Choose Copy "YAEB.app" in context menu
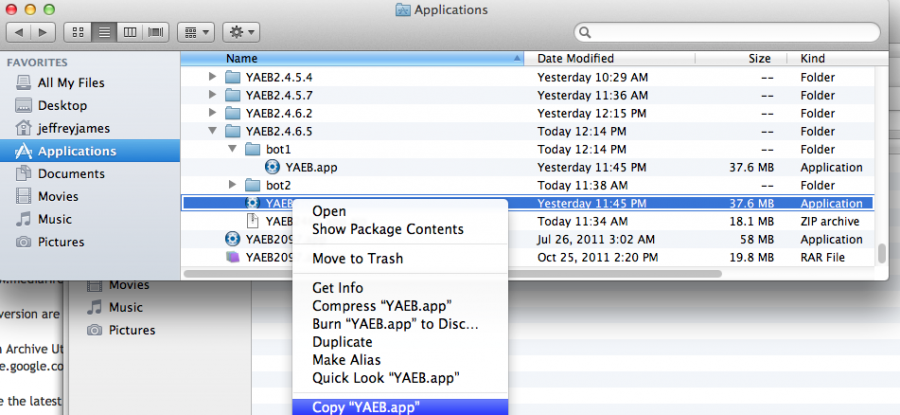 point(365,406)
